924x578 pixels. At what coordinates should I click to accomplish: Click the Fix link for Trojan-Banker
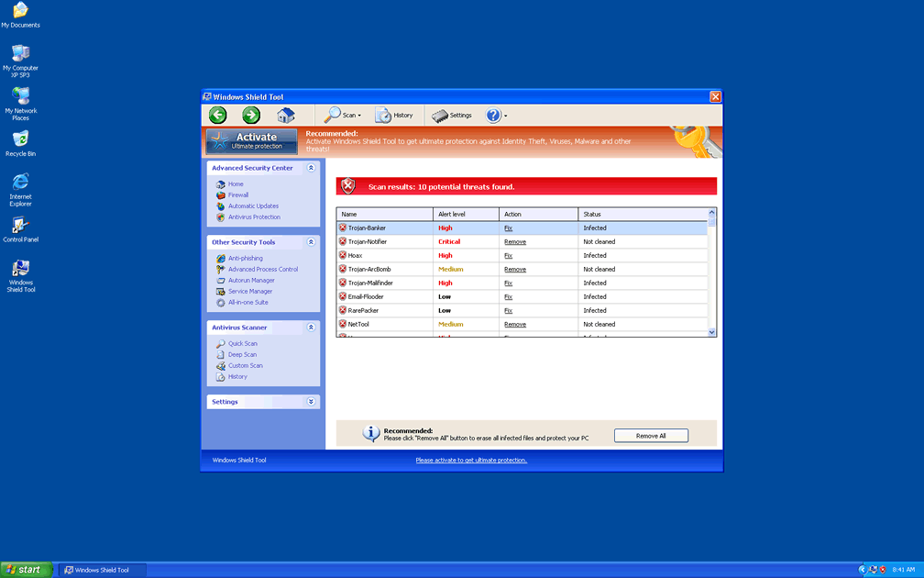pos(508,228)
